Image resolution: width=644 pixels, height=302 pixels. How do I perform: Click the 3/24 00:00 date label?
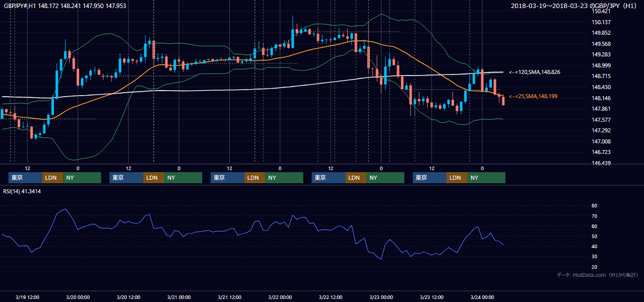(482, 297)
